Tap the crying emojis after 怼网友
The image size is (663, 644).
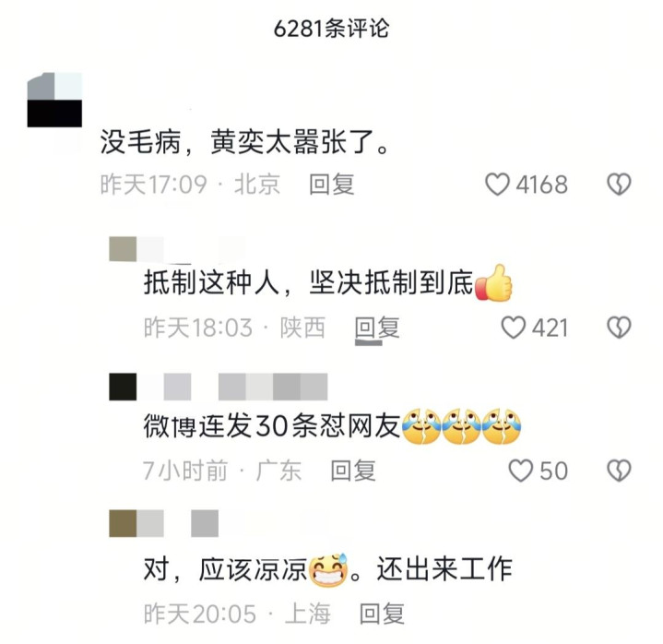coord(461,426)
